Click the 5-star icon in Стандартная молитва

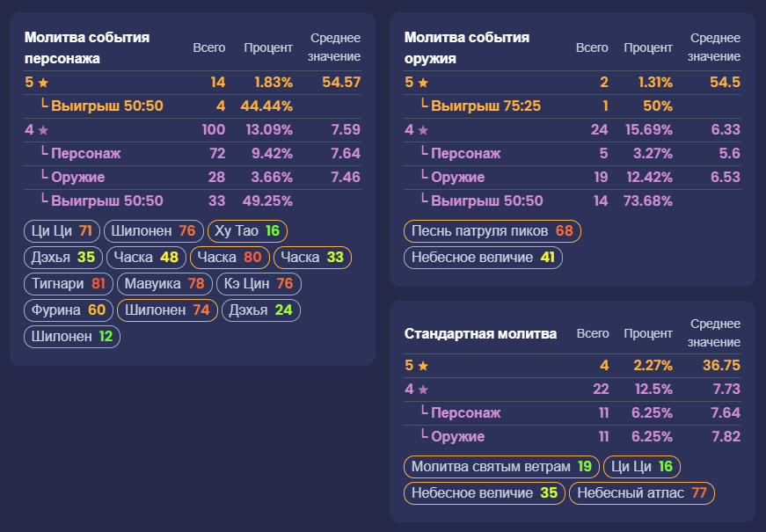click(x=423, y=366)
